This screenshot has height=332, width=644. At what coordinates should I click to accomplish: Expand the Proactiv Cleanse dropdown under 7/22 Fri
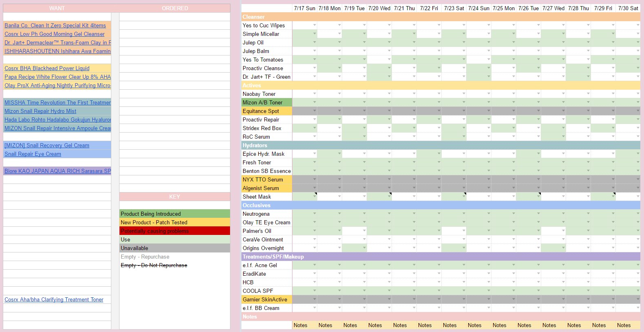pos(439,68)
